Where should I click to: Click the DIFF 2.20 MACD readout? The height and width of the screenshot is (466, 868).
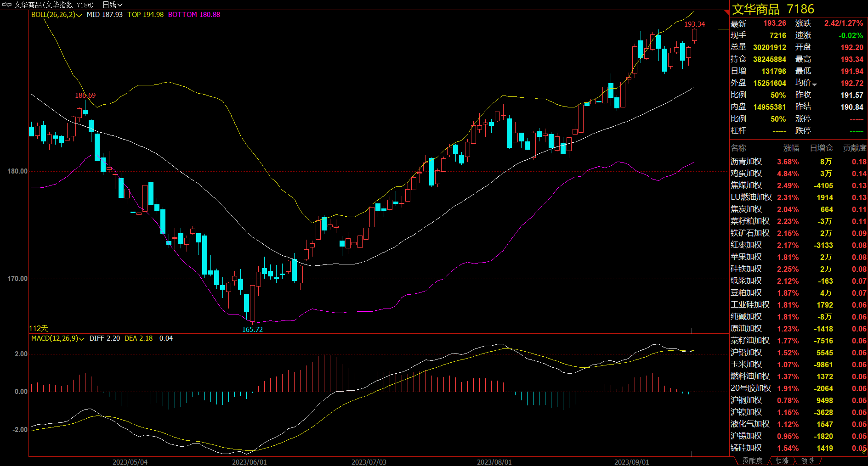pos(105,338)
